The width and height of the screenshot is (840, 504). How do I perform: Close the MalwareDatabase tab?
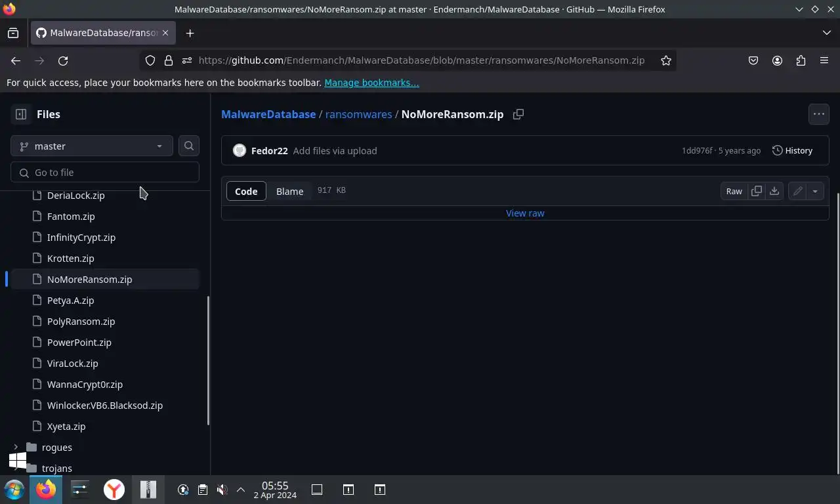coord(165,33)
